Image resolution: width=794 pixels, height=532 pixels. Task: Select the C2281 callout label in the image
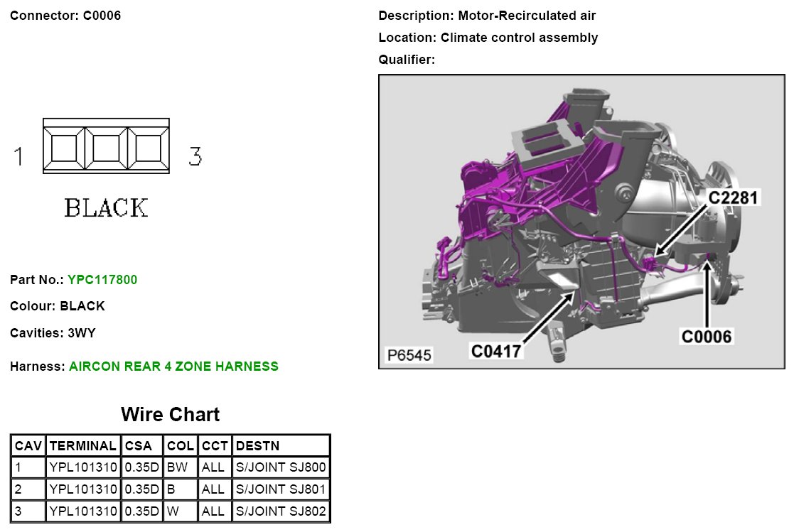[x=734, y=197]
